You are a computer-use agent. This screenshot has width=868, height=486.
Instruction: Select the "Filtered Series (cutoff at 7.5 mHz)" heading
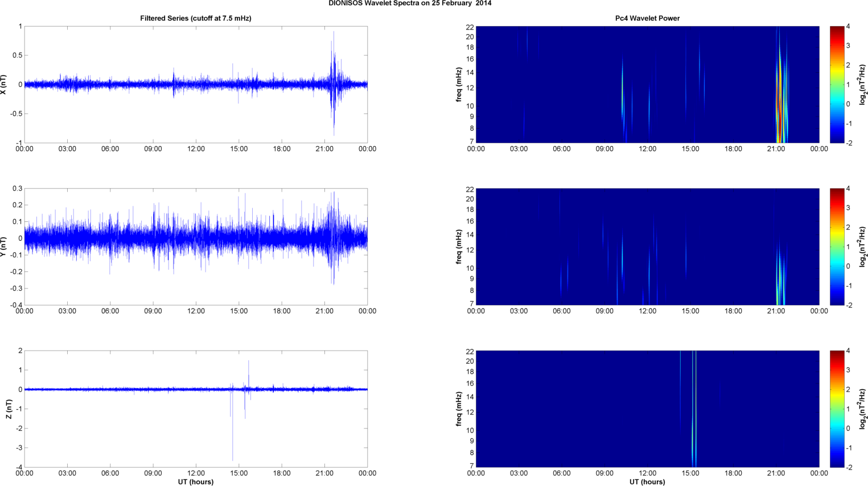196,18
